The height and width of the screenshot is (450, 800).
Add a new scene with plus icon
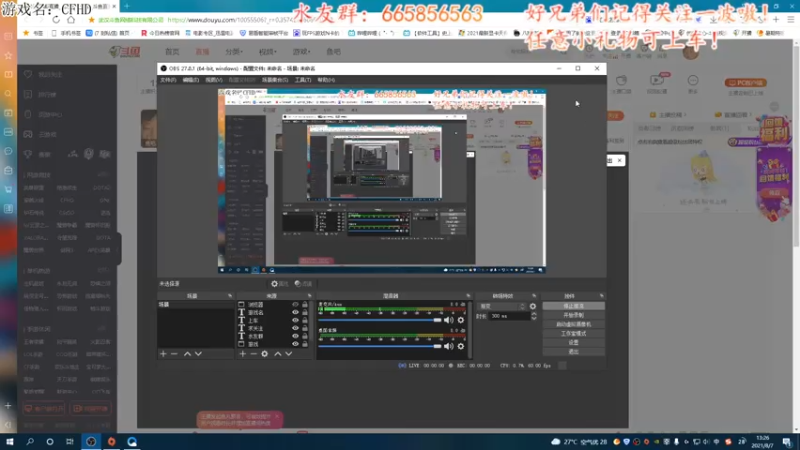point(163,354)
